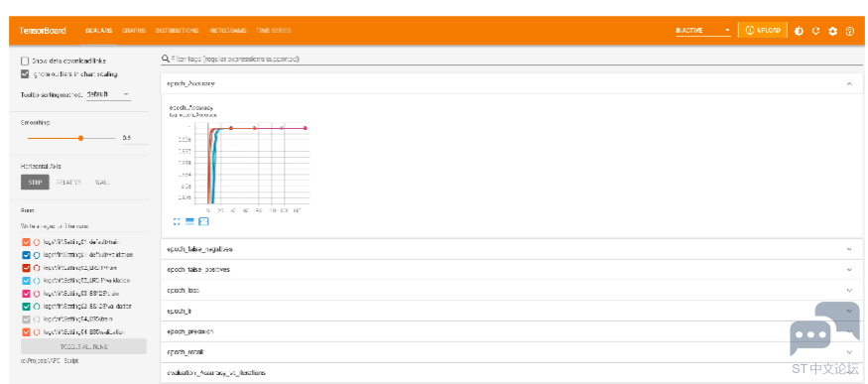Click Toggle All Runs button
868x384 pixels.
[x=83, y=347]
